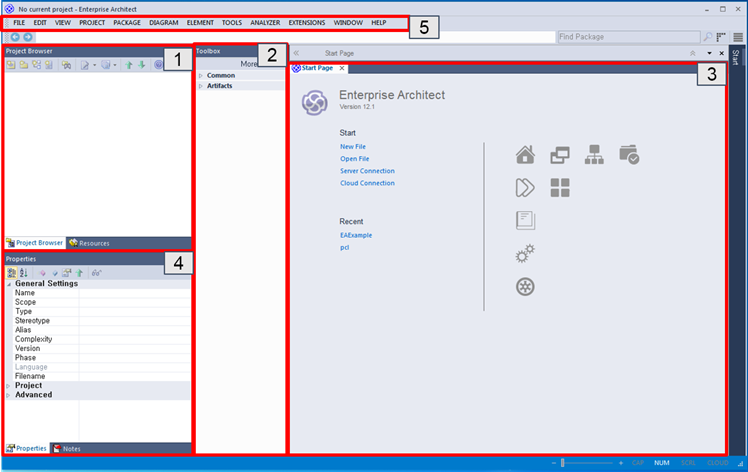Open recent project EAExample
748x472 pixels.
(x=356, y=235)
